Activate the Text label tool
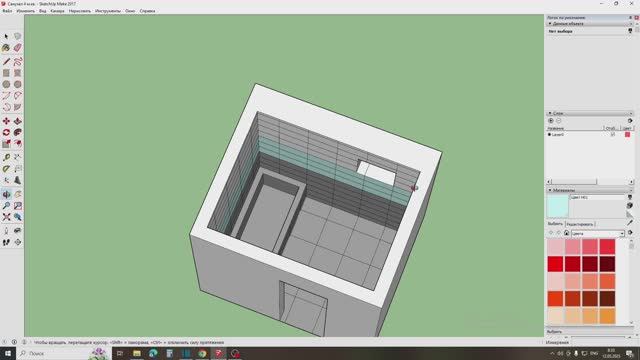Viewport: 640px width, 360px height. click(x=18, y=169)
